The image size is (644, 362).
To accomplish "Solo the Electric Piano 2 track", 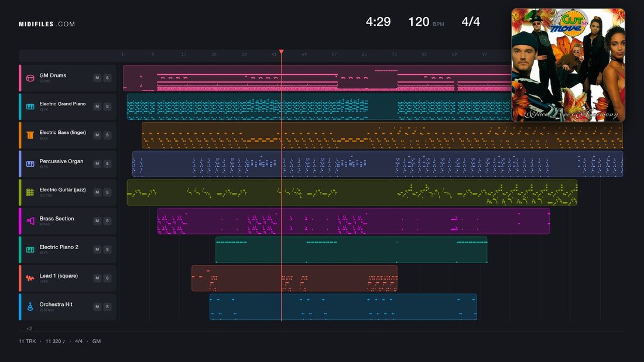I will (x=107, y=249).
